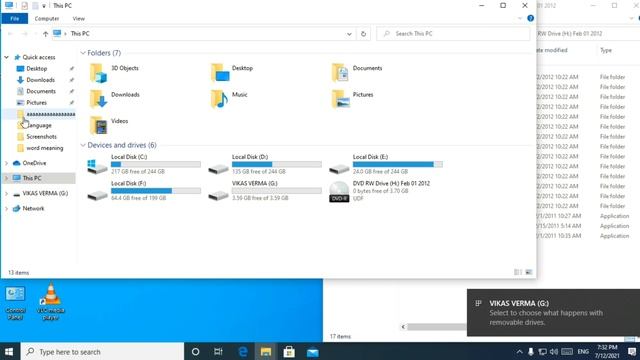This screenshot has width=640, height=360.
Task: Open the Desktop folder in Folders section
Action: (233, 73)
